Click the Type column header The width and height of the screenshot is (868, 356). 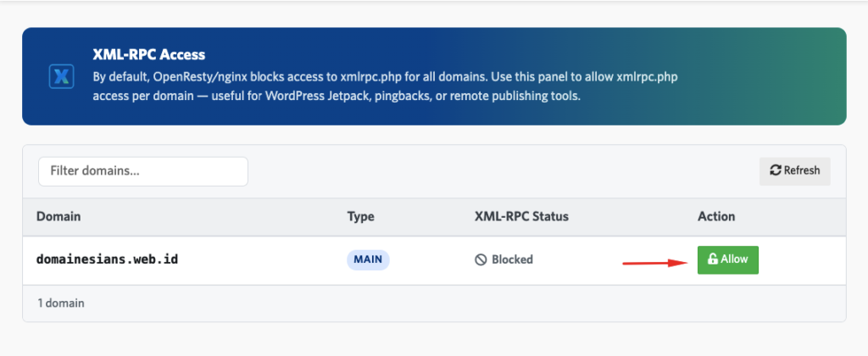tap(360, 216)
